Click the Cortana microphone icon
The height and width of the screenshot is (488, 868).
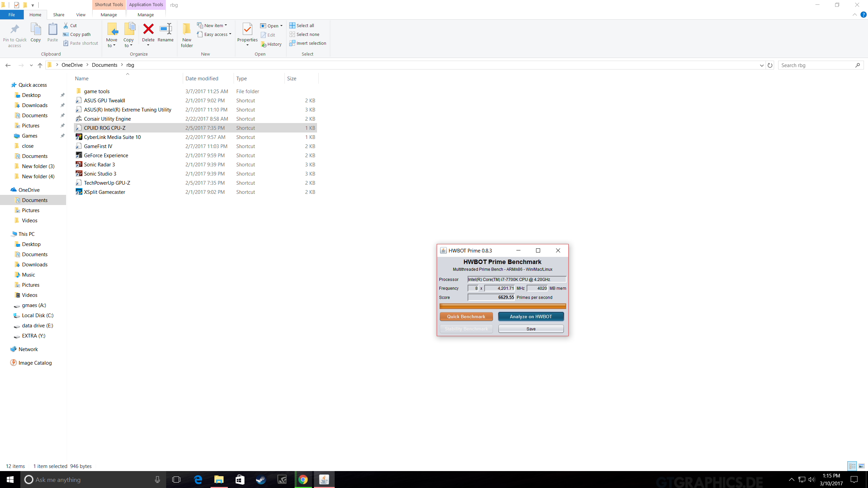pos(157,480)
